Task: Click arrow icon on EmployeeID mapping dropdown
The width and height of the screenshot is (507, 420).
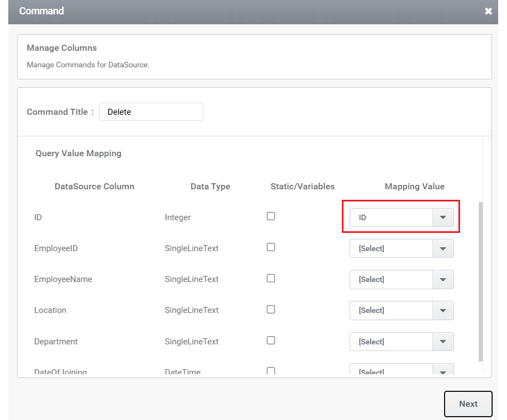Action: pyautogui.click(x=443, y=248)
